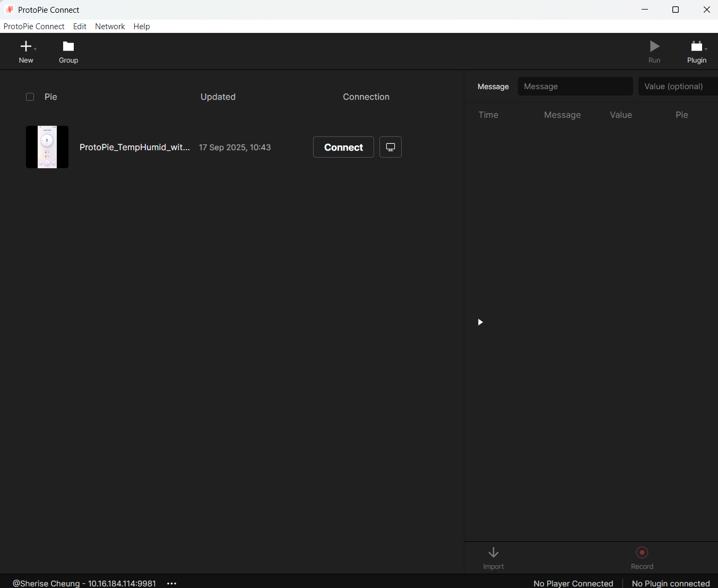Connect the ProtoPie_TempHumid prototype
Image resolution: width=718 pixels, height=588 pixels.
(x=343, y=147)
